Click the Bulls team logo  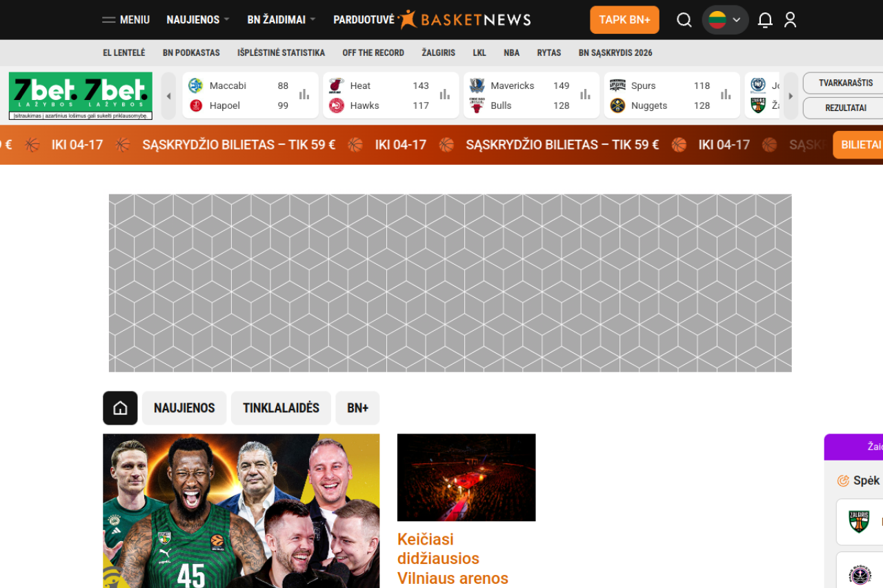pyautogui.click(x=477, y=105)
